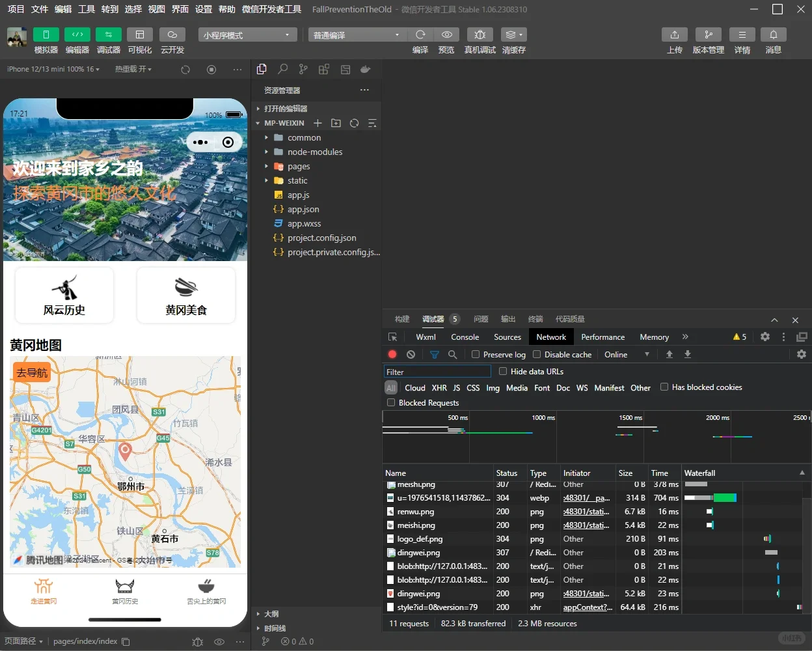Switch to the Performance tab
This screenshot has width=812, height=651.
(603, 337)
